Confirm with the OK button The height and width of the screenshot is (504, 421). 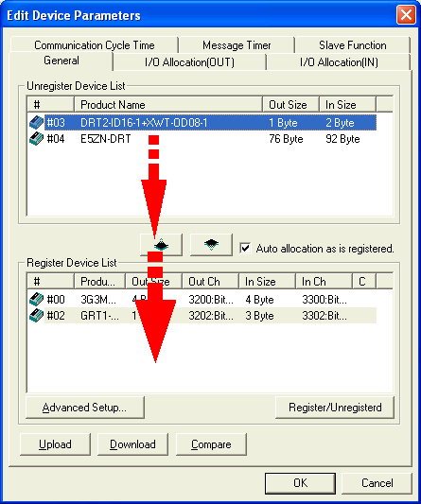(x=300, y=483)
